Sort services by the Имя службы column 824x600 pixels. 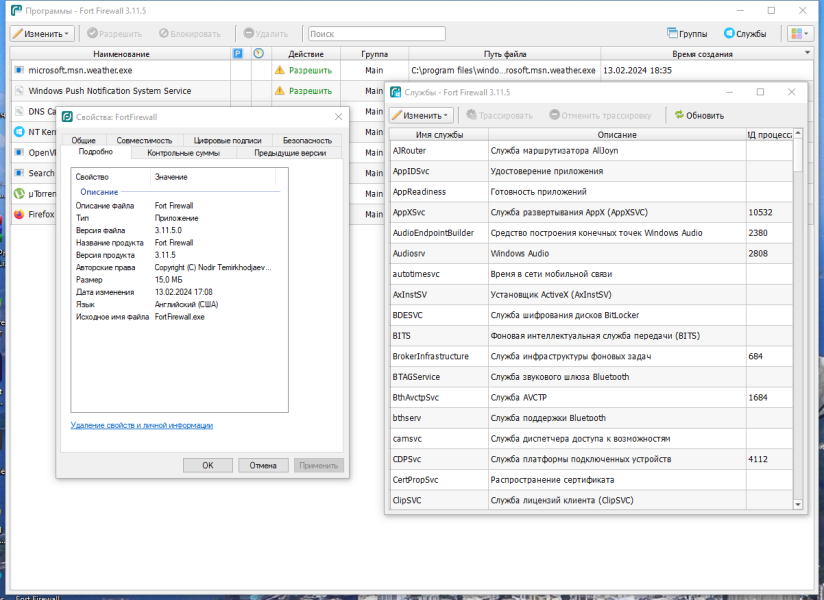(439, 135)
